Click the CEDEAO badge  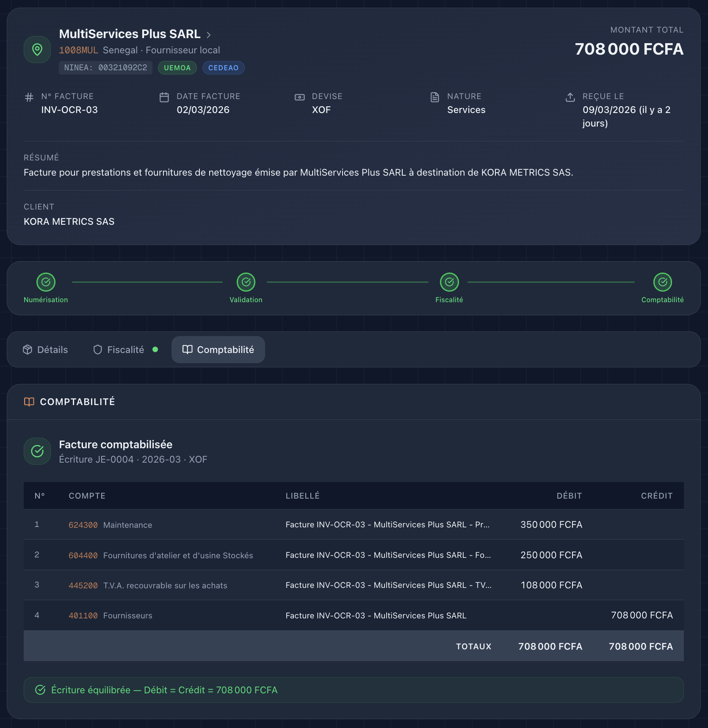(223, 67)
